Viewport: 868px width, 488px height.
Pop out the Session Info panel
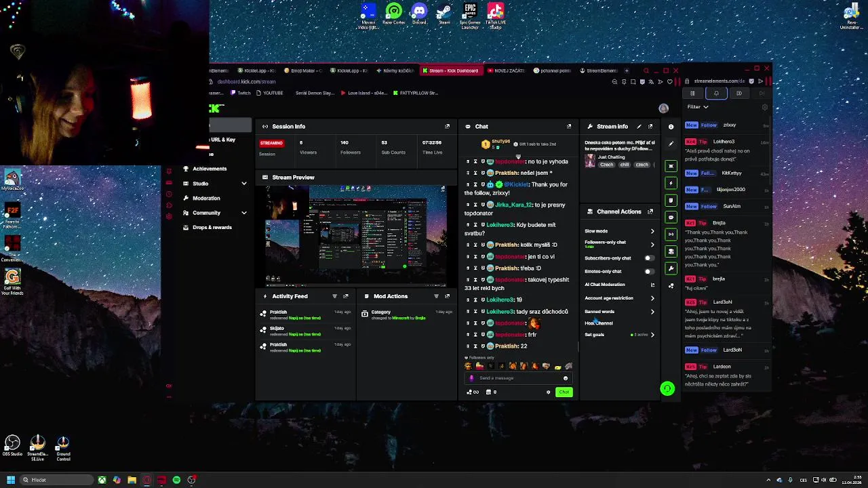(x=447, y=126)
